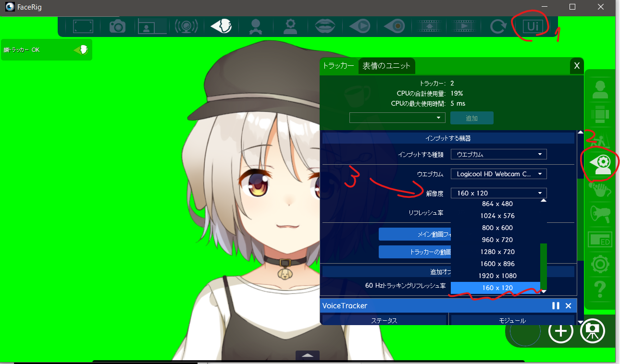Open the ウエブカム device dropdown
The width and height of the screenshot is (620, 364).
[498, 174]
